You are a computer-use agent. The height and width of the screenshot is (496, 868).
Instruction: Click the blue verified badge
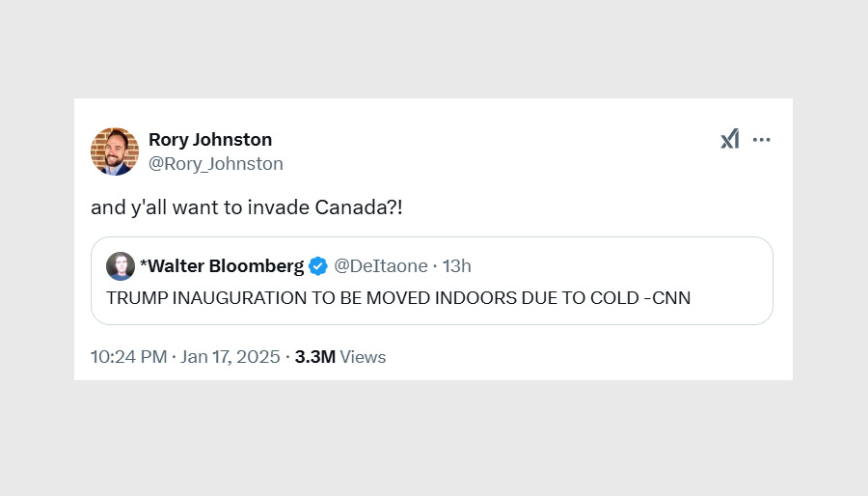pyautogui.click(x=318, y=266)
